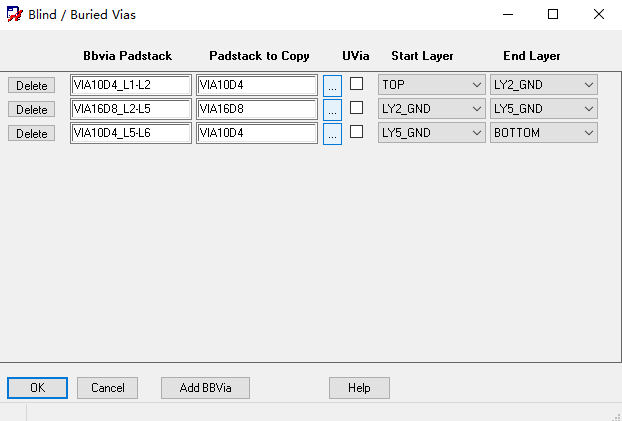Confirm the dialog with OK

coord(37,388)
